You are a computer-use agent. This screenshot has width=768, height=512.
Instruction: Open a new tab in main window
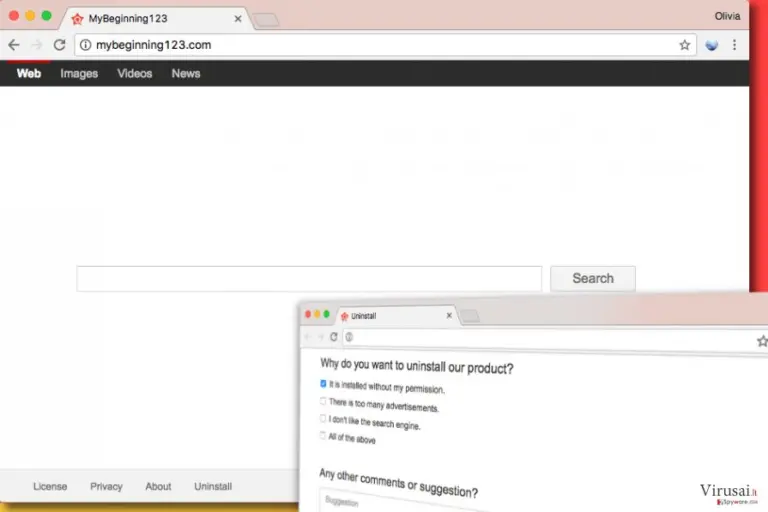[x=266, y=20]
